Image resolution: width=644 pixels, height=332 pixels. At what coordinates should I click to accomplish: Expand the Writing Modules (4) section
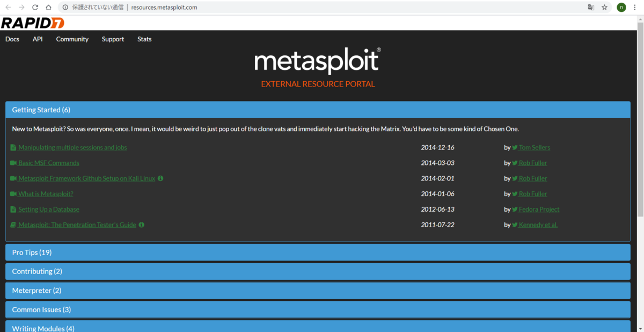(318, 327)
